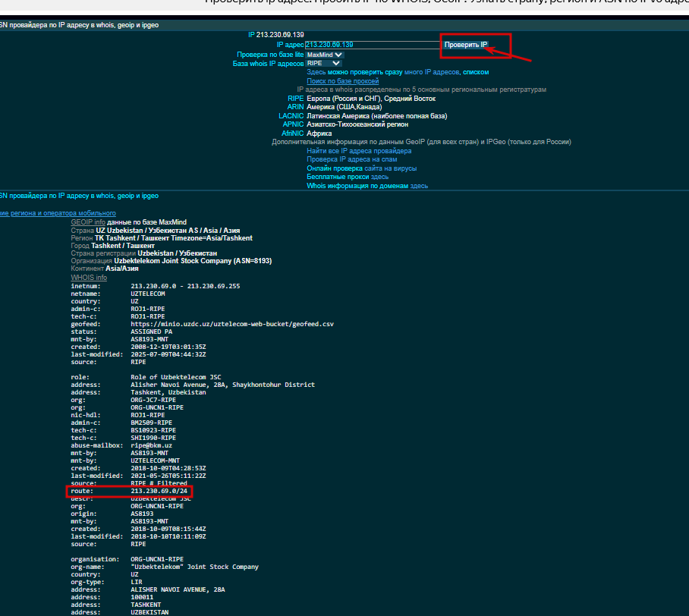Image resolution: width=689 pixels, height=616 pixels.
Task: Click the tech-c value SHI1990-RIPE
Action: (x=153, y=438)
